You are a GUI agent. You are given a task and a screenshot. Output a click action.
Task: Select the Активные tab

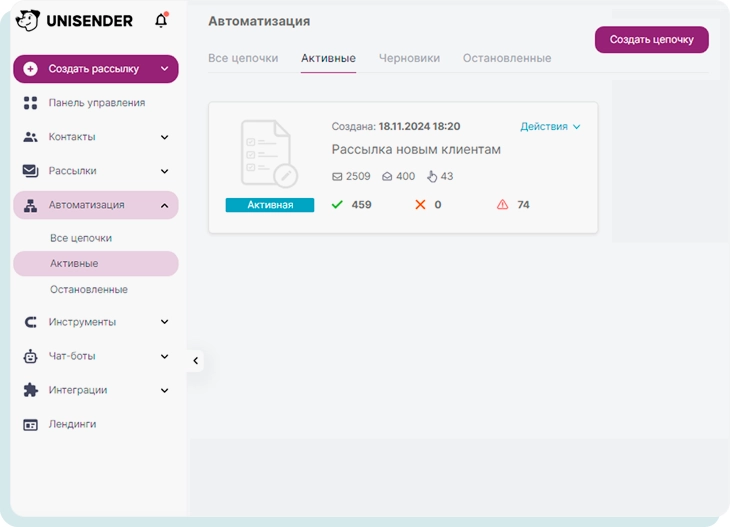[x=328, y=58]
